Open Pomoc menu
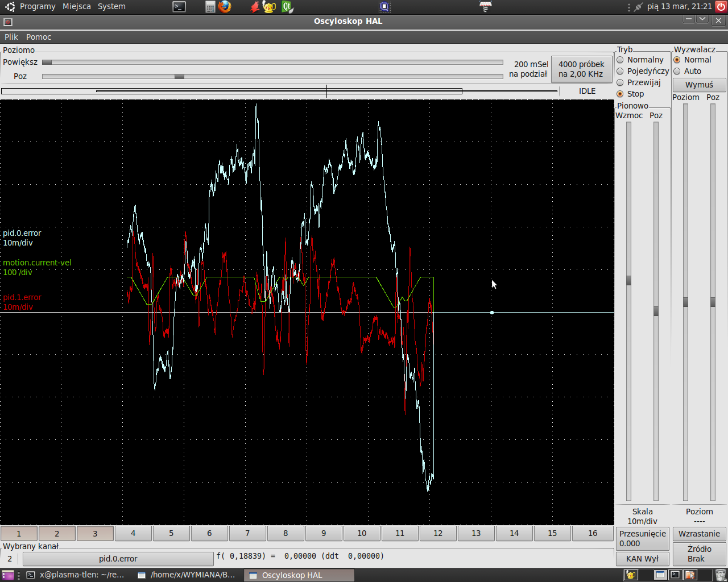 pyautogui.click(x=39, y=37)
